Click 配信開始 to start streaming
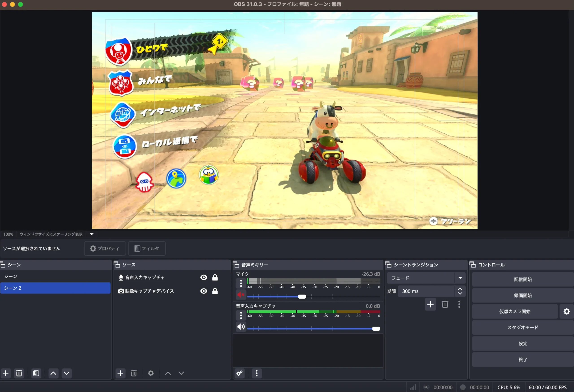 coord(523,279)
